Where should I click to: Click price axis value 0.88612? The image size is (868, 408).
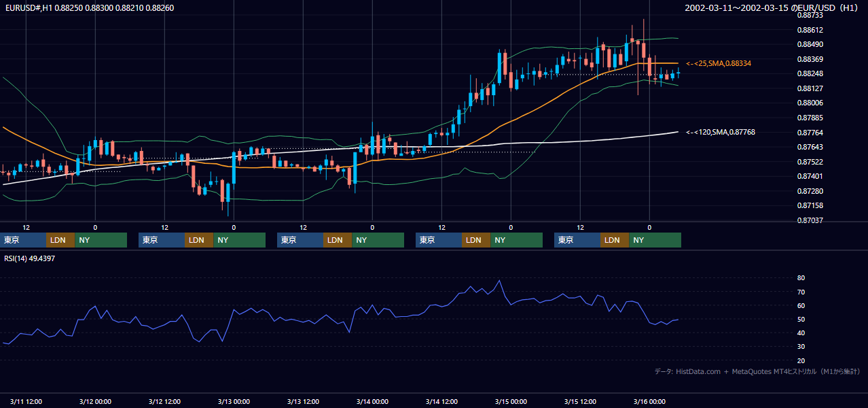point(811,30)
